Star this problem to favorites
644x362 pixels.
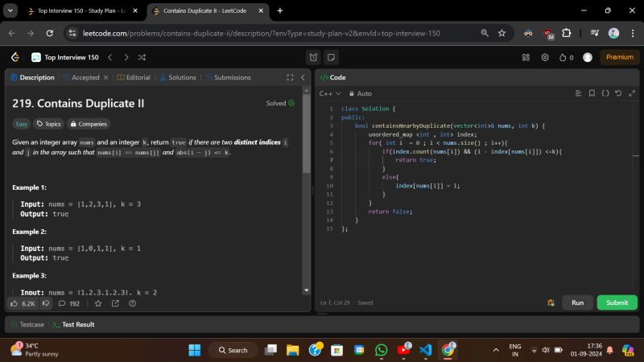click(98, 303)
